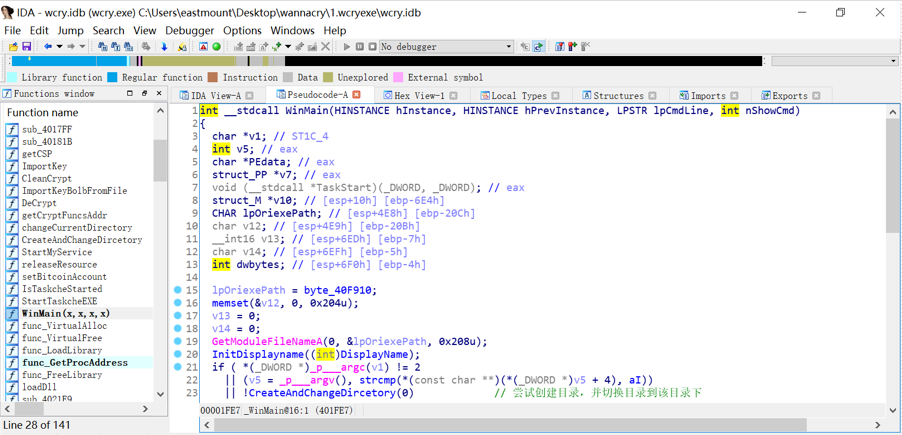Click the green circle toolbar icon

[216, 47]
